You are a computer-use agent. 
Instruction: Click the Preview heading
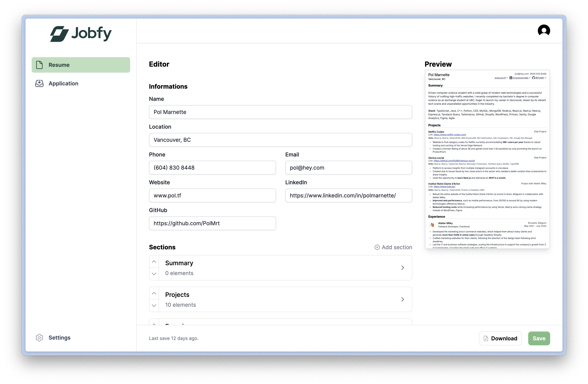point(438,64)
